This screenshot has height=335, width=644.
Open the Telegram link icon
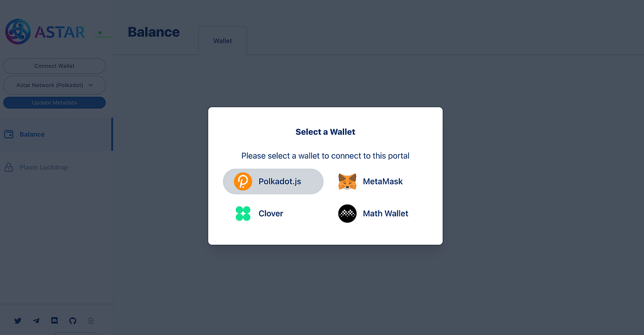36,321
